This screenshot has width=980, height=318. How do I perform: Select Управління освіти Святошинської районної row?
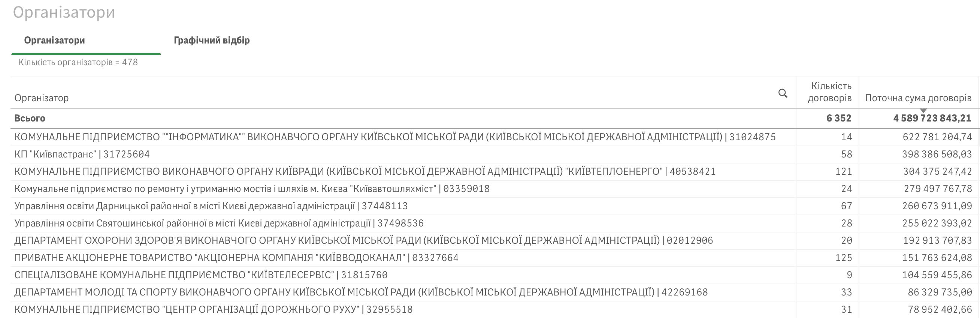[219, 223]
